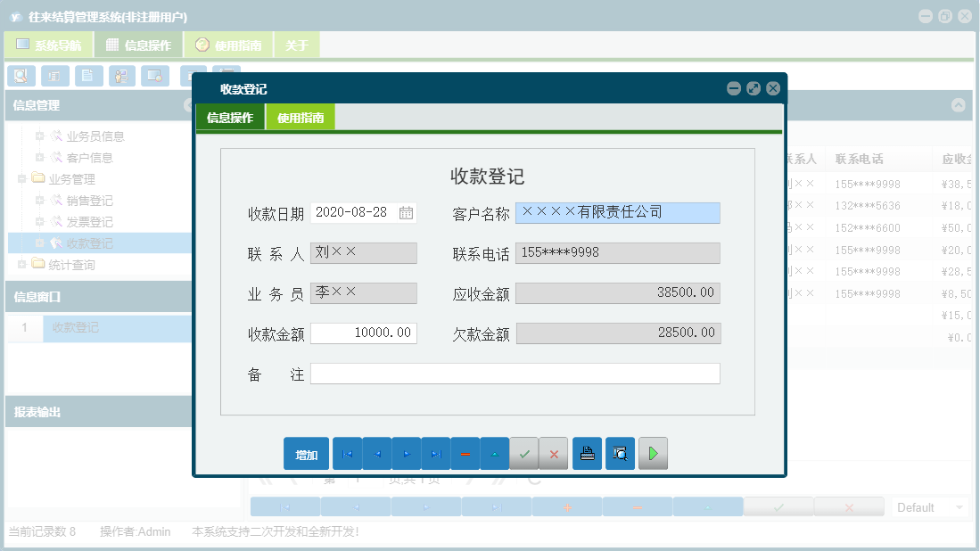
Task: Click inside the 备注 input field
Action: tap(515, 373)
